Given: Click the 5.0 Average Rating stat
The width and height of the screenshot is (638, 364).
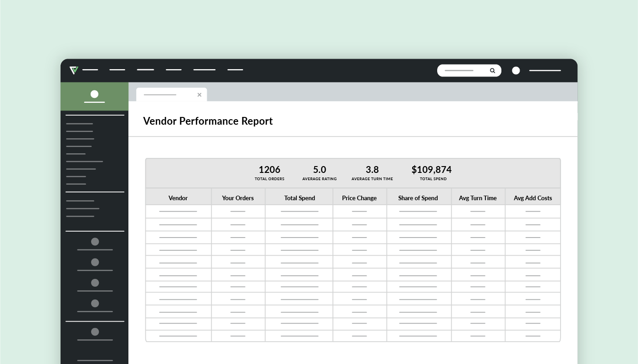Looking at the screenshot, I should point(319,172).
